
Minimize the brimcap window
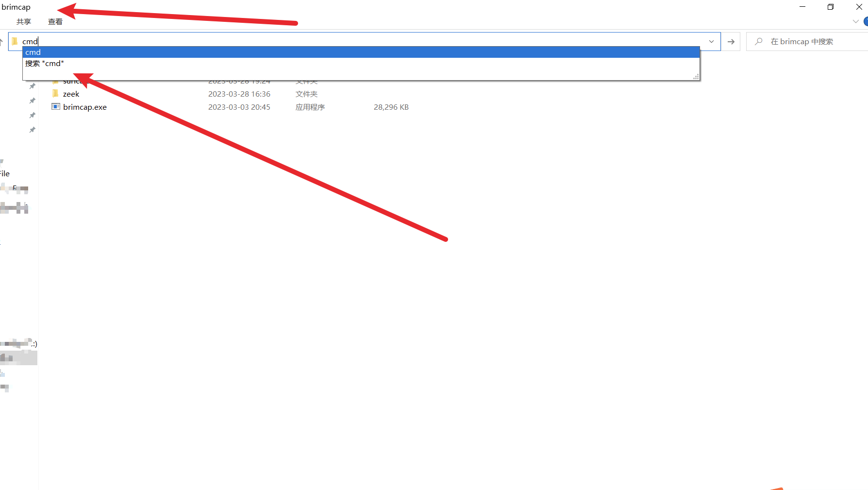coord(802,7)
